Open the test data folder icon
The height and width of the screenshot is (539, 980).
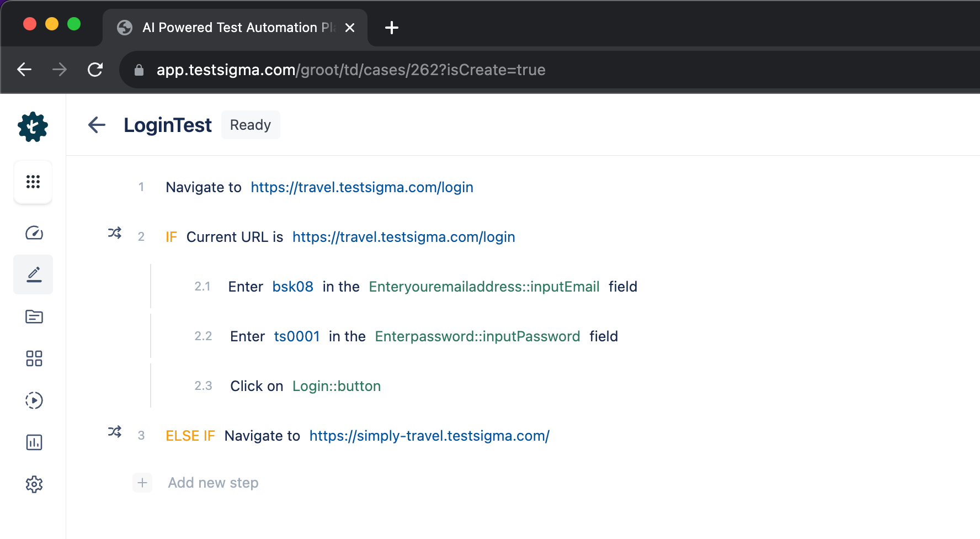[x=34, y=316]
